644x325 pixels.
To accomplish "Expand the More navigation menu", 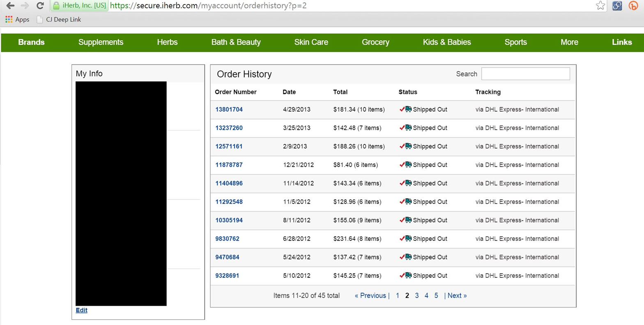I will [569, 42].
